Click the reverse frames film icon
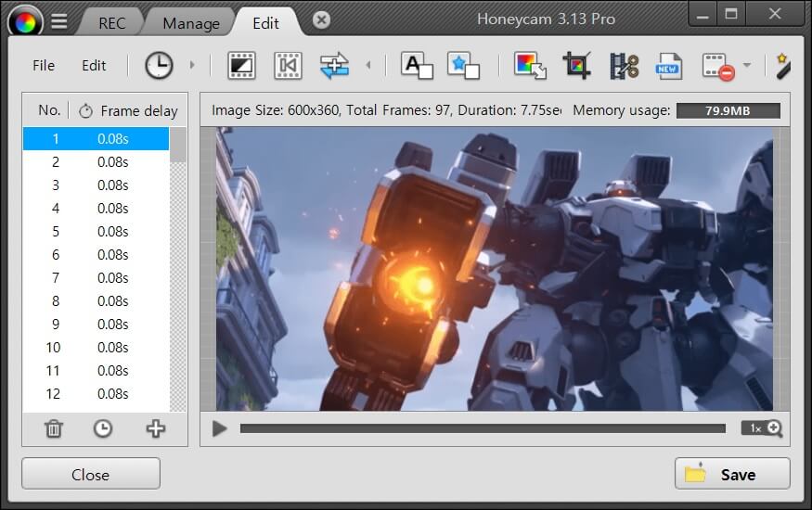812x510 pixels. tap(288, 65)
